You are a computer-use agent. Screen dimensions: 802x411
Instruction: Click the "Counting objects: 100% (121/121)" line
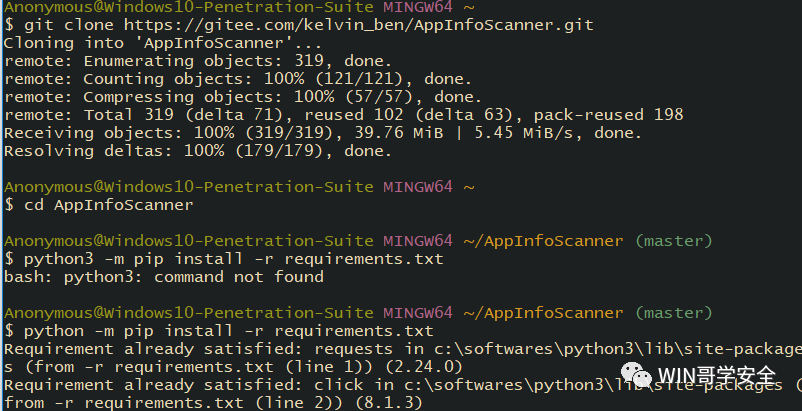tap(237, 80)
